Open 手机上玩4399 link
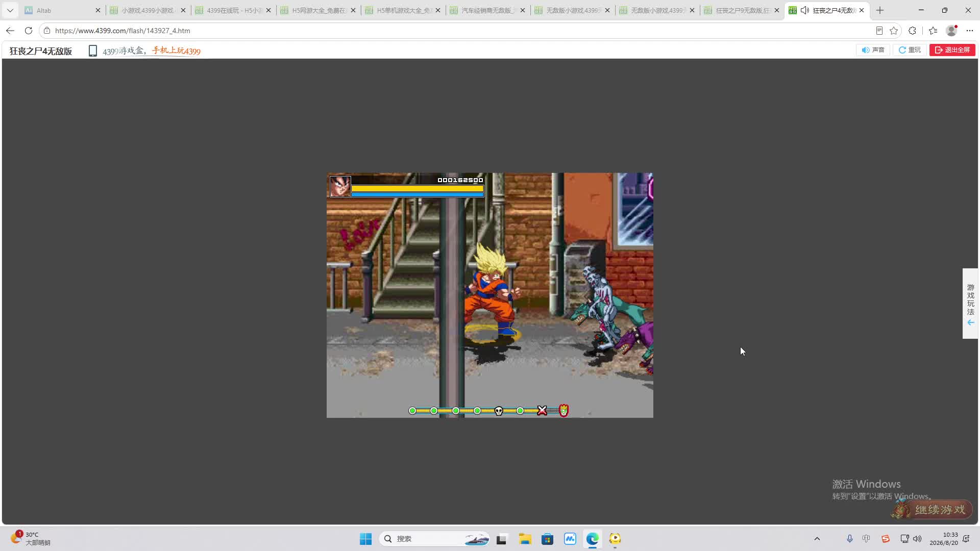980x551 pixels. click(x=176, y=51)
